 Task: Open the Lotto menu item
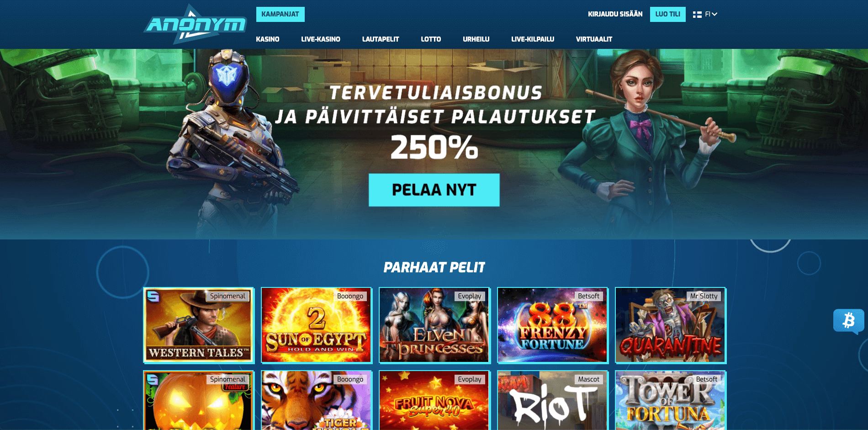point(431,39)
